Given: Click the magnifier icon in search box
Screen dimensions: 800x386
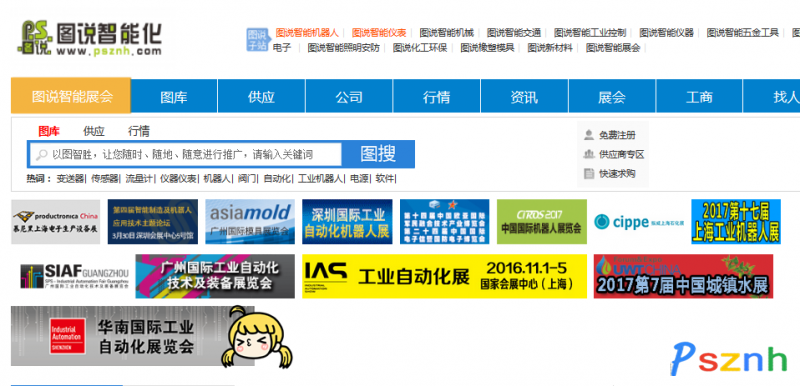Looking at the screenshot, I should tap(41, 154).
